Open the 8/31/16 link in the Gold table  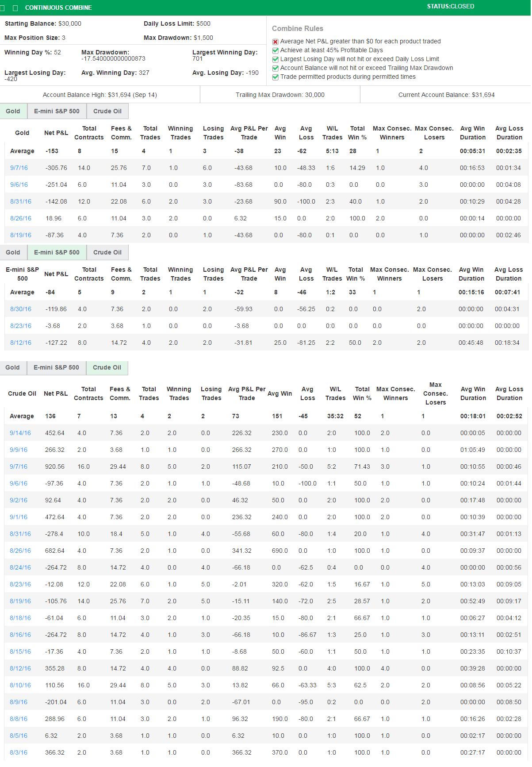coord(21,201)
